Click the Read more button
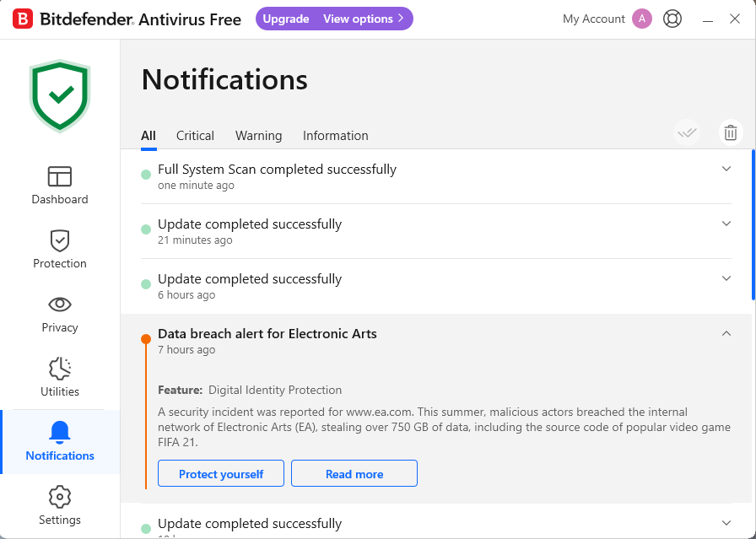This screenshot has height=539, width=756. coord(354,473)
